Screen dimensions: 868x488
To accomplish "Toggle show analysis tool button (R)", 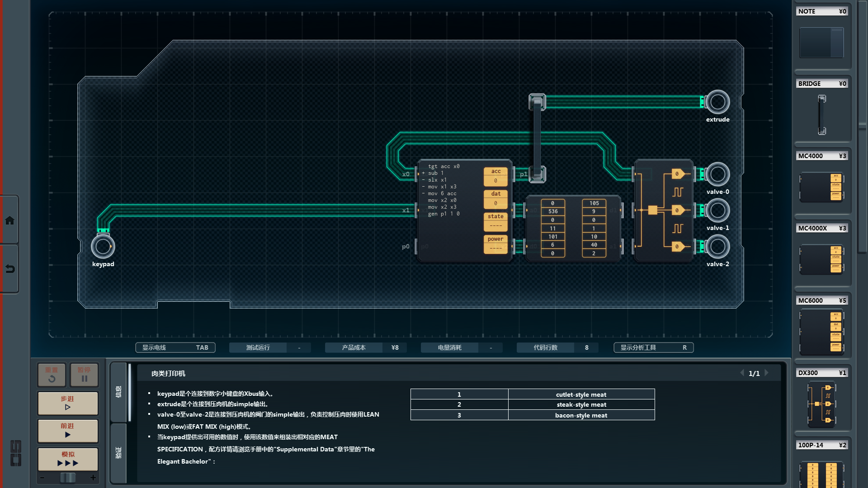I will point(653,347).
